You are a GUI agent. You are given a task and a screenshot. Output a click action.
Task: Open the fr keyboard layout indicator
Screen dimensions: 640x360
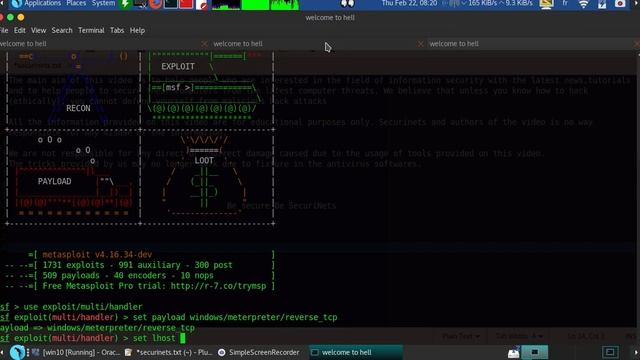click(x=565, y=3)
